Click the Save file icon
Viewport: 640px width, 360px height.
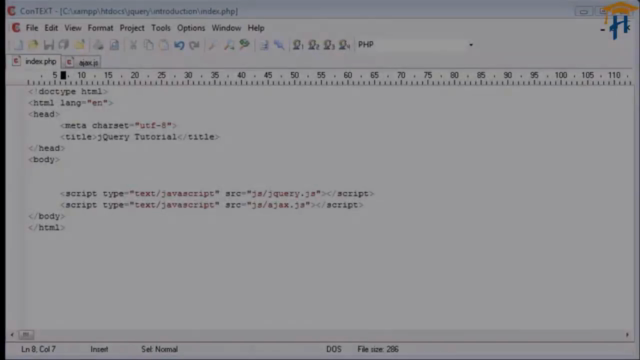pyautogui.click(x=49, y=45)
